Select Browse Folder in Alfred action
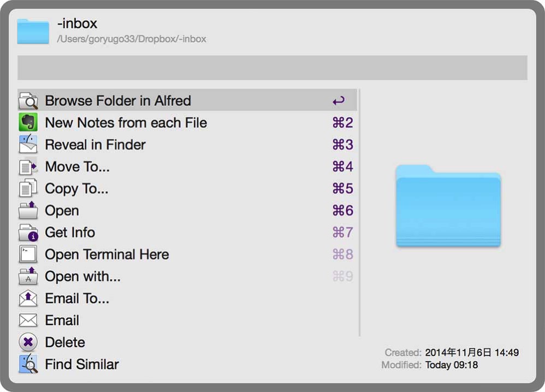 pyautogui.click(x=118, y=101)
